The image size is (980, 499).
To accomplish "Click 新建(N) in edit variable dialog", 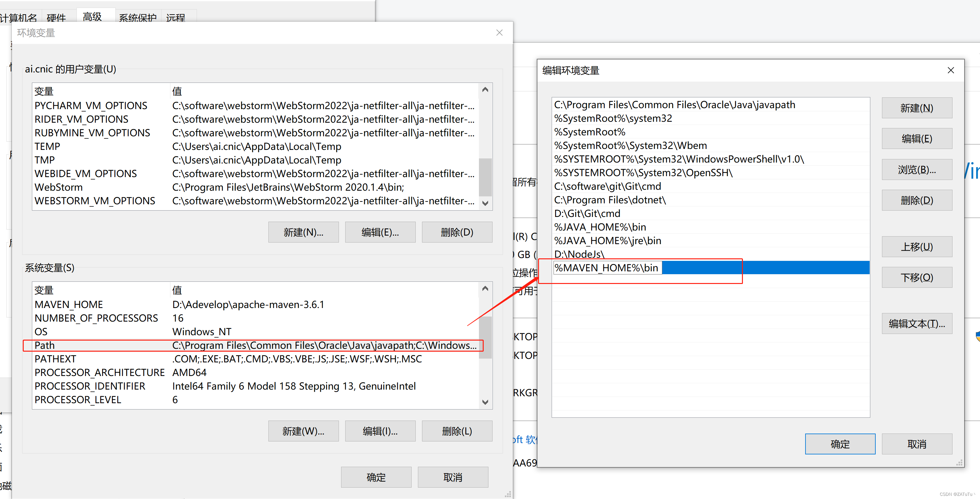I will point(916,108).
